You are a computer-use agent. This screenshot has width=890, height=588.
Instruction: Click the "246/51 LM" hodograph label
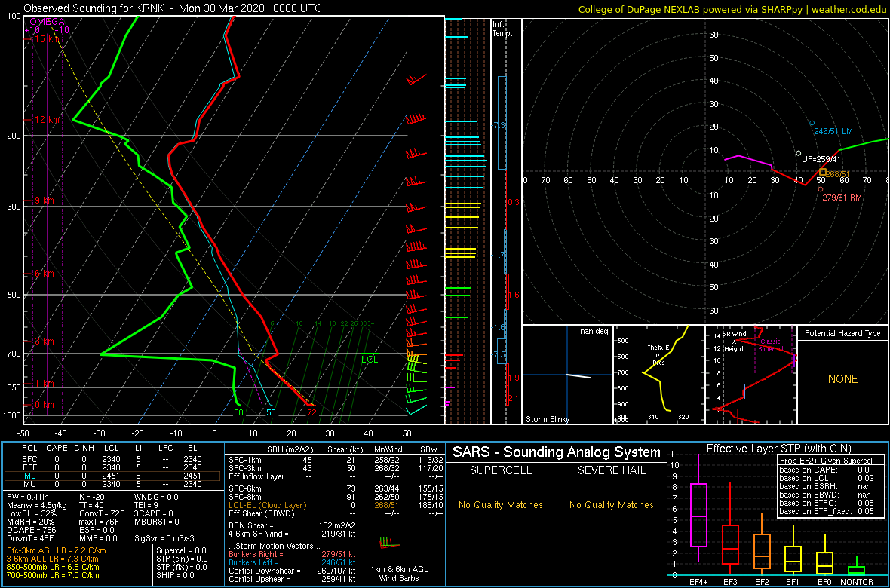click(833, 132)
